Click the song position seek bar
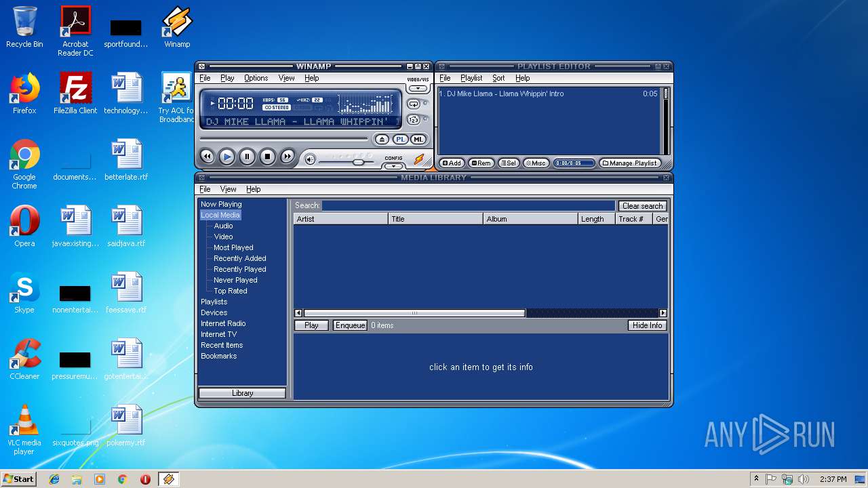Image resolution: width=868 pixels, height=488 pixels. (283, 139)
